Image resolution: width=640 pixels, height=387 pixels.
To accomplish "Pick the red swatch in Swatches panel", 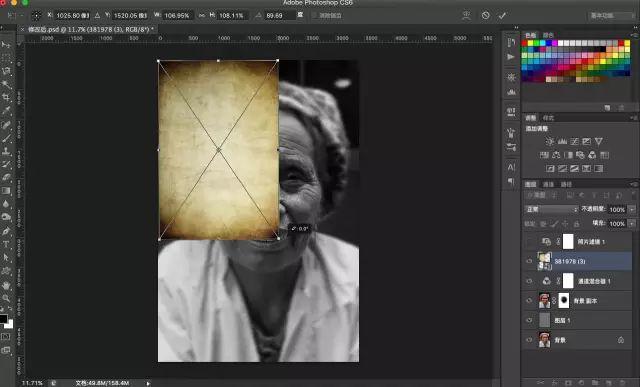I will 524,43.
